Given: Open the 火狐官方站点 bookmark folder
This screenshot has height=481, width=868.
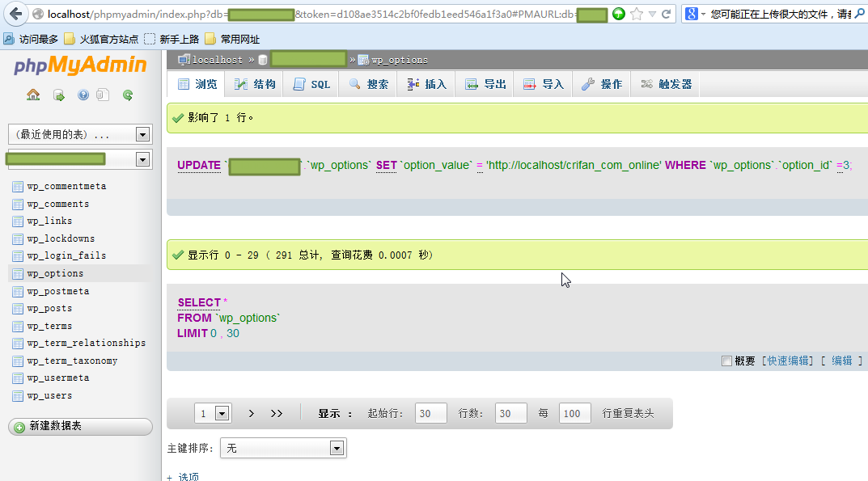Looking at the screenshot, I should tap(101, 39).
